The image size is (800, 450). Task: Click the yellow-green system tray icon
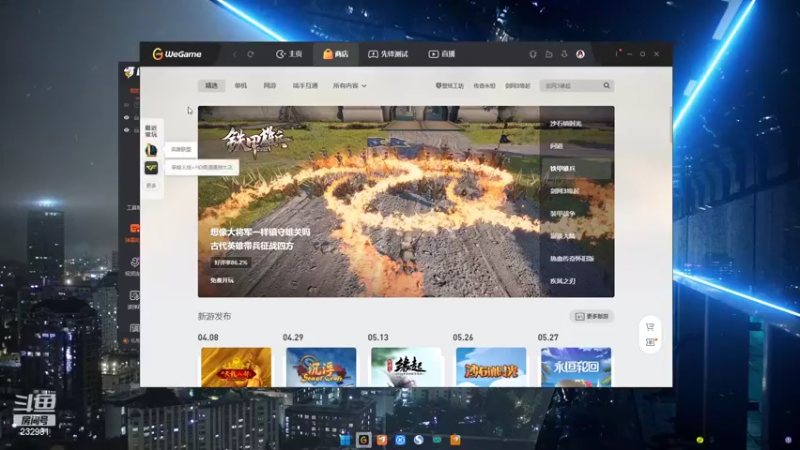(x=700, y=440)
